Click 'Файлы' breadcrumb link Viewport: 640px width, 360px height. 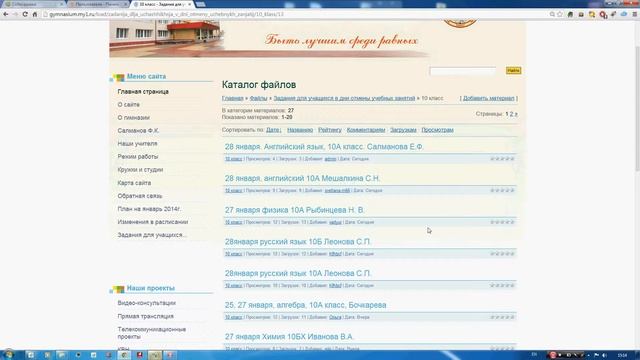click(x=258, y=98)
